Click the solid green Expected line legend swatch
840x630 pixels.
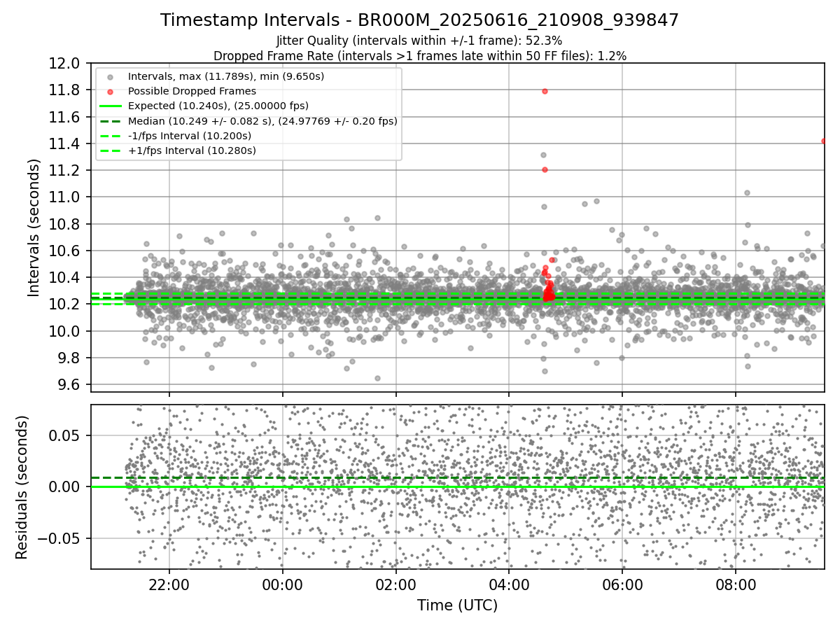110,106
